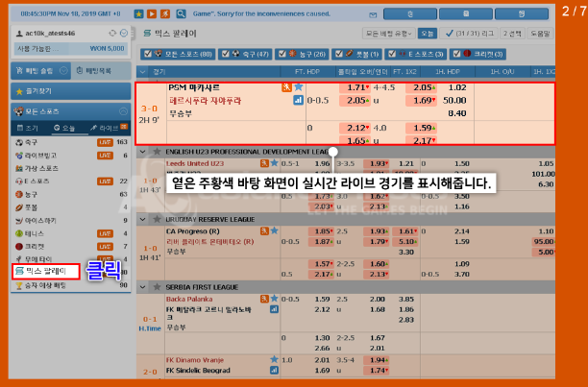The width and height of the screenshot is (588, 387).
Task: Toggle the E 스포츠 (3) filter checkbox
Action: click(392, 54)
